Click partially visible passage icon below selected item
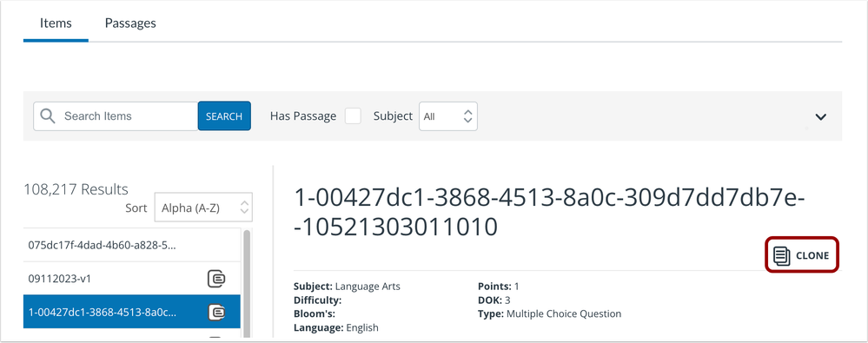This screenshot has width=868, height=343. (216, 338)
